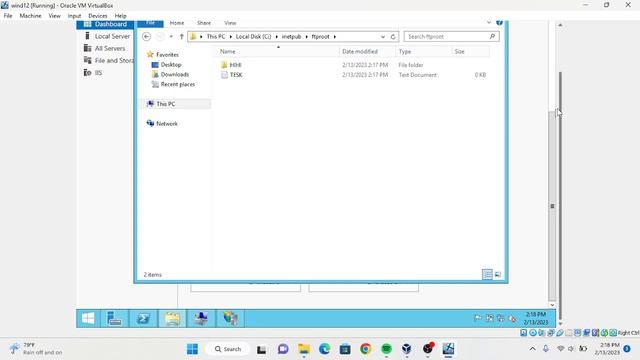The image size is (640, 360).
Task: Open Microsoft Edge on host taskbar
Action: click(x=324, y=349)
